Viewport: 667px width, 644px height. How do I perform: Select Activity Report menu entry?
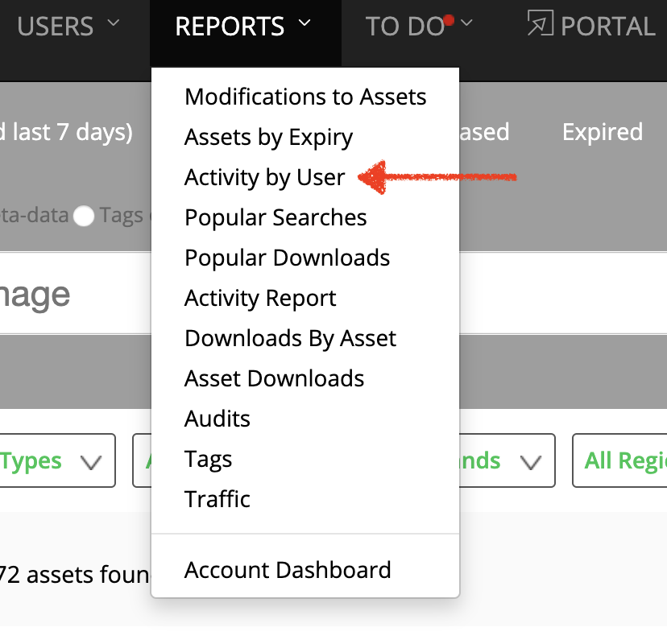pyautogui.click(x=260, y=299)
